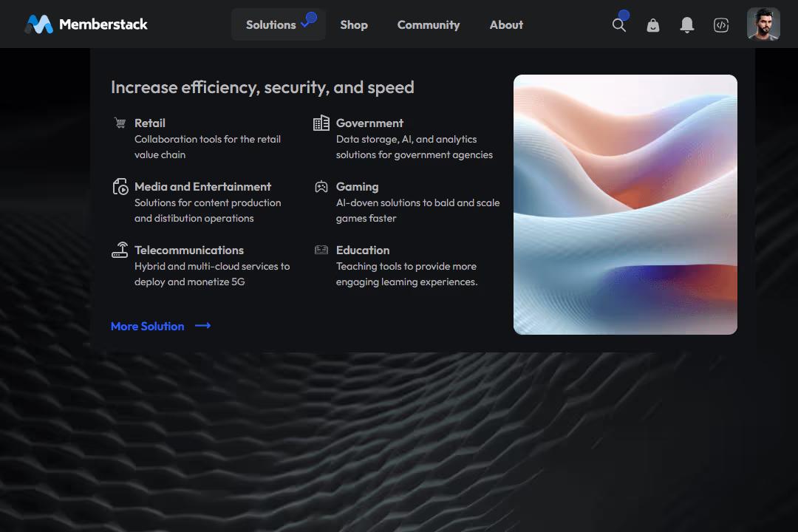Click the Education icon
798x532 pixels.
(x=321, y=250)
